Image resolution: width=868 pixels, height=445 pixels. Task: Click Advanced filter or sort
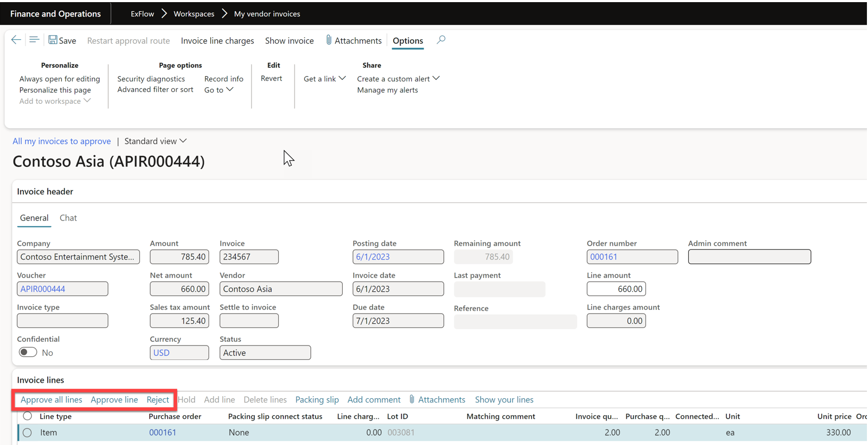point(155,89)
